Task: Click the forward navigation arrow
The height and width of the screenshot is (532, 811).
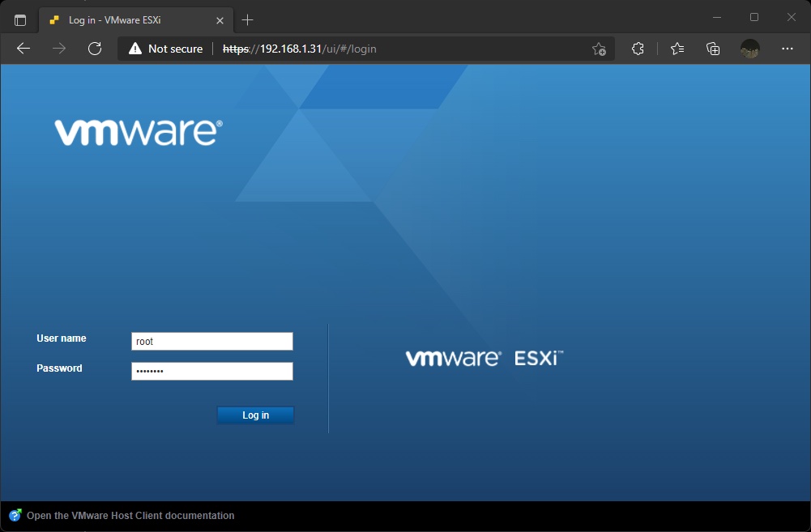Action: point(59,49)
